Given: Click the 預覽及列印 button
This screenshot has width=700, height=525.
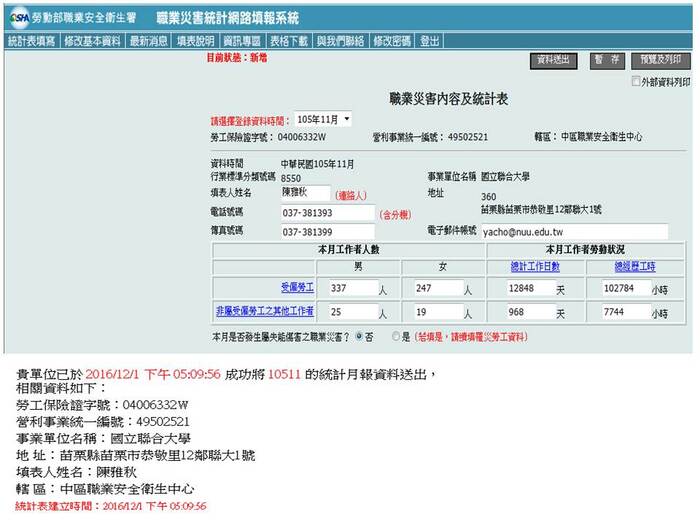Looking at the screenshot, I should point(661,60).
